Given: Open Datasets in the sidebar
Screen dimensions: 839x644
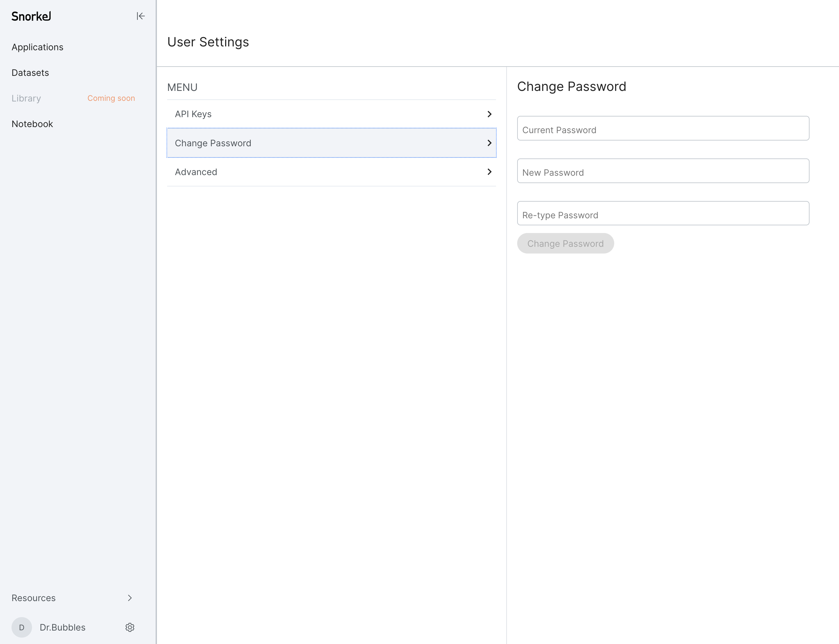Looking at the screenshot, I should click(30, 73).
